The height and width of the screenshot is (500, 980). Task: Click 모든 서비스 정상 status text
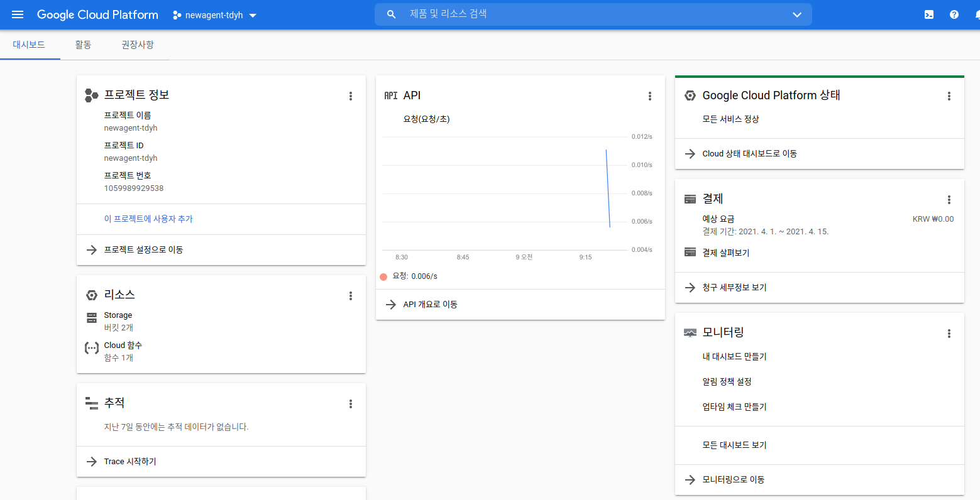pyautogui.click(x=730, y=119)
